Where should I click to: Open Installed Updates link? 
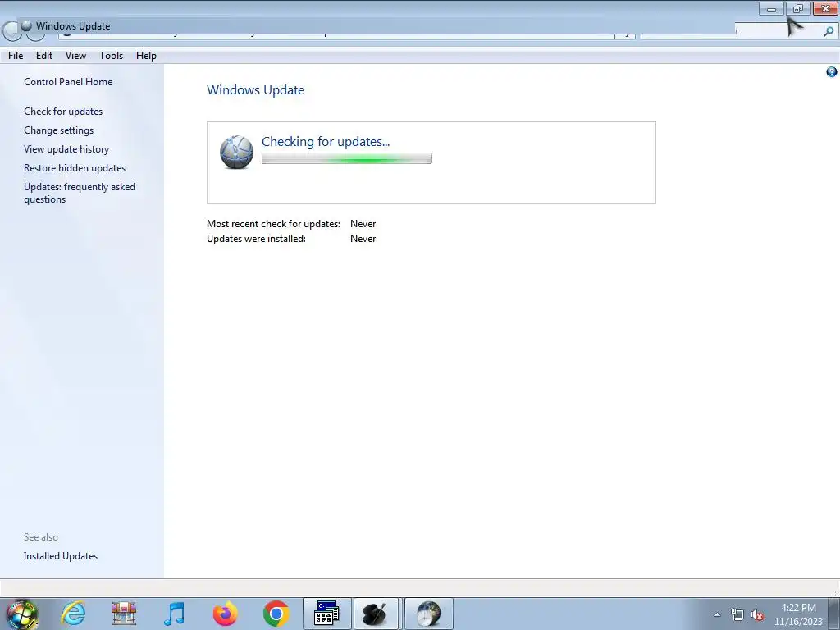(x=61, y=556)
